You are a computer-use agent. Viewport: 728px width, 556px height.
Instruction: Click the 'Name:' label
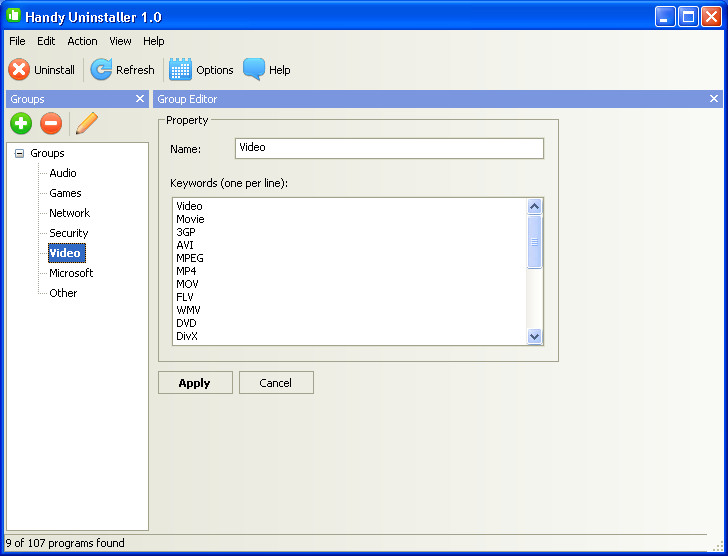[x=186, y=149]
